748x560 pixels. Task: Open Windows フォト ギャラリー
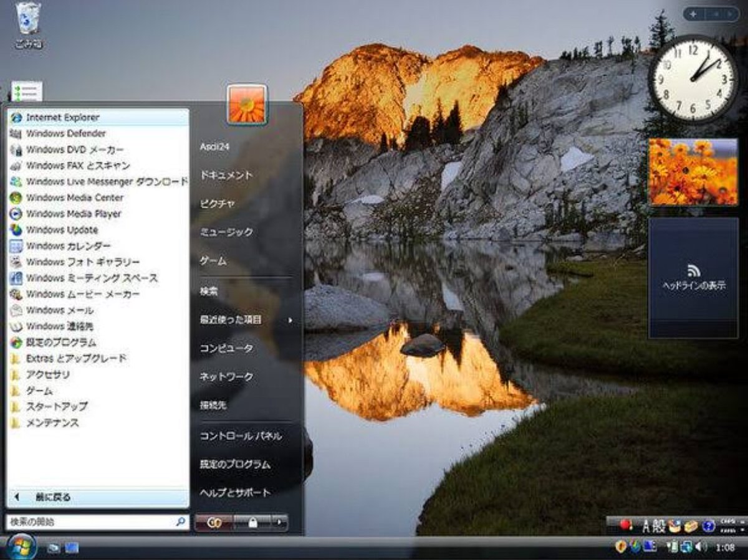pyautogui.click(x=98, y=262)
